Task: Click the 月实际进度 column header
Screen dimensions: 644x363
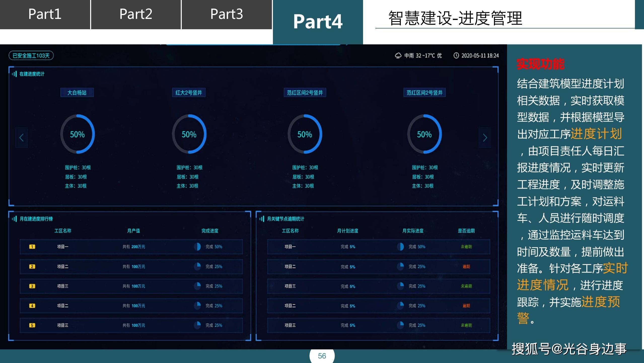Action: point(413,231)
